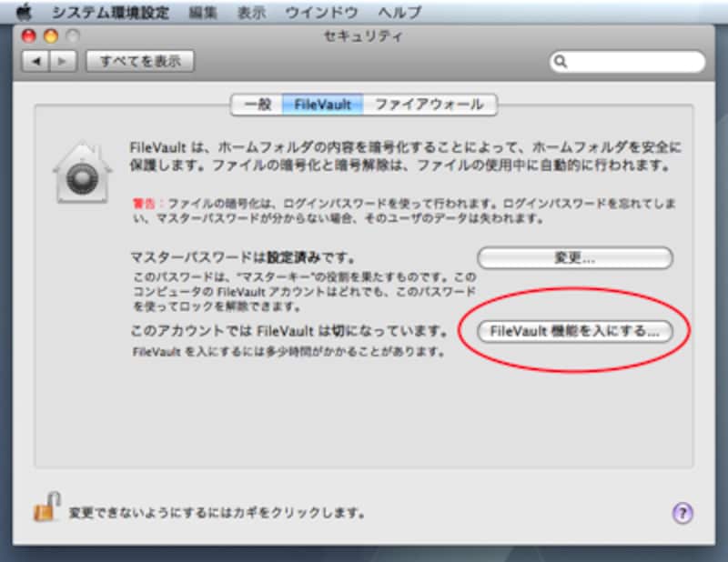Click FileVault 機能を入にする button
This screenshot has width=728, height=562.
coord(575,331)
